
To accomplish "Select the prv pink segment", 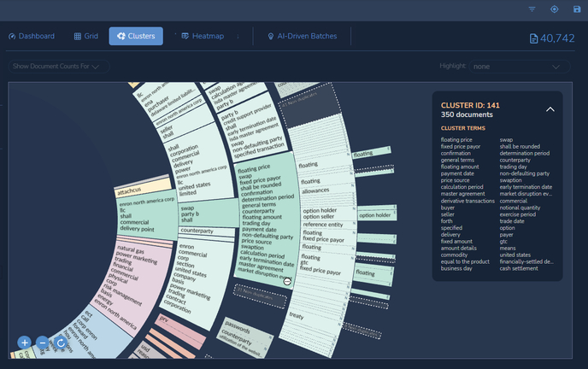I will click(x=181, y=331).
